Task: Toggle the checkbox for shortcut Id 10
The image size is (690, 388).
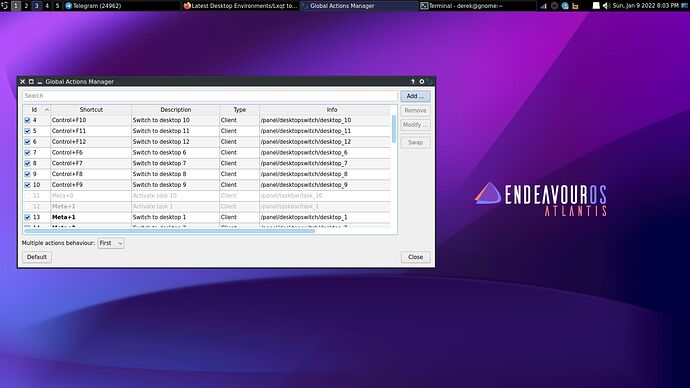Action: [x=27, y=185]
